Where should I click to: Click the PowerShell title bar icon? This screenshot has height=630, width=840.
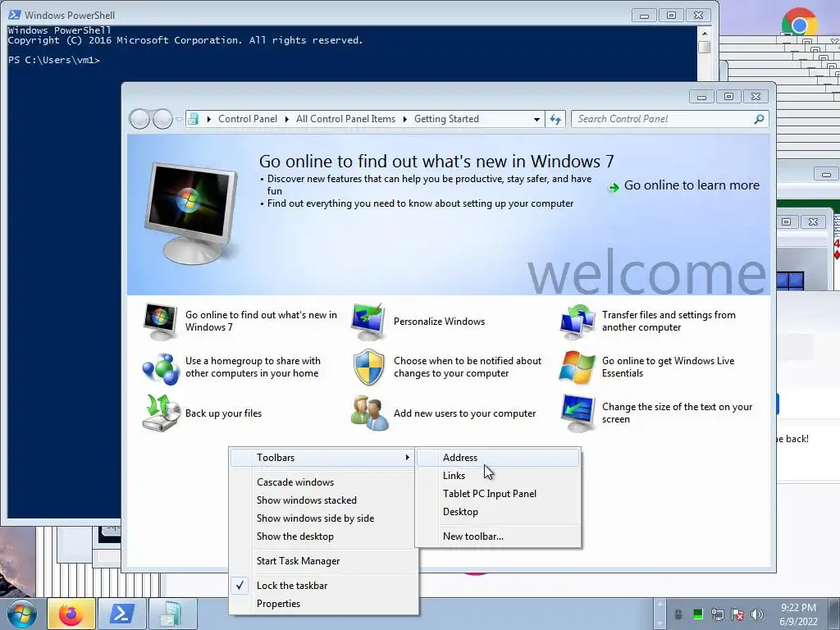click(x=15, y=15)
